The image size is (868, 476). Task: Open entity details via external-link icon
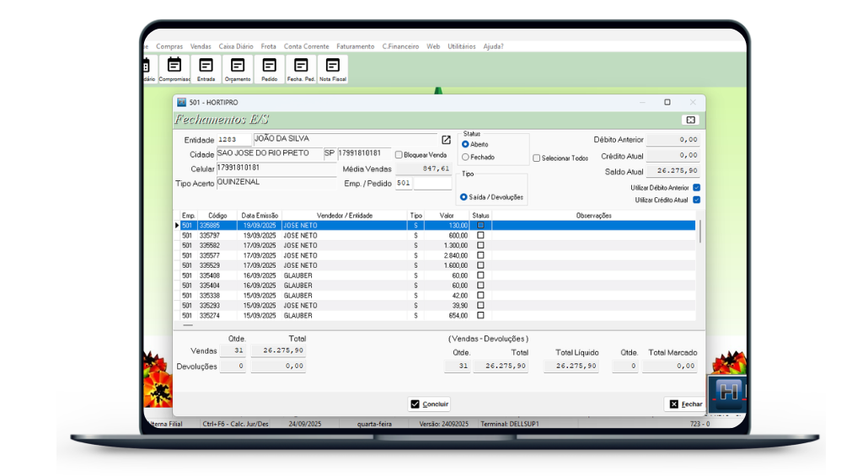[447, 140]
